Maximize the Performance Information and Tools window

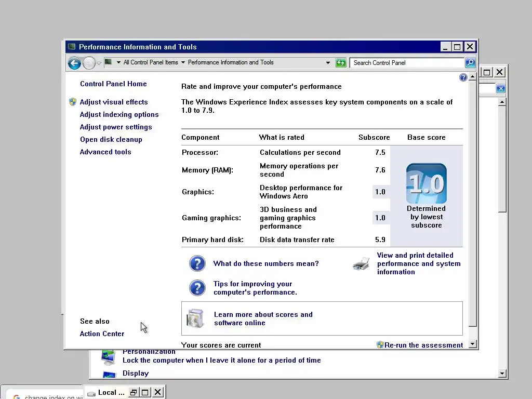pos(457,47)
